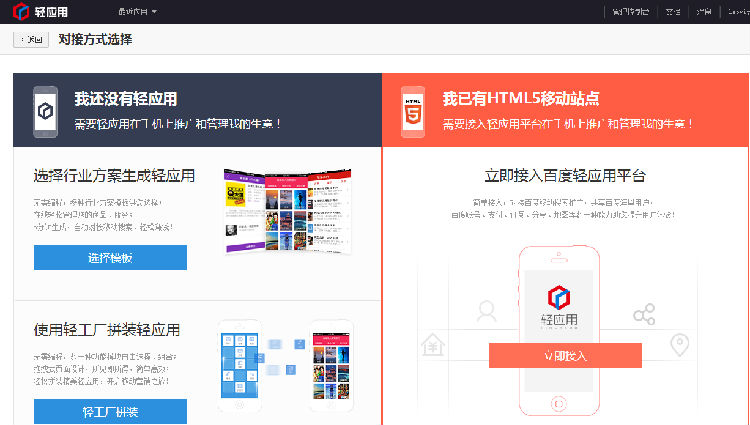Click the first link in the top-right navigation
The height and width of the screenshot is (425, 750).
click(630, 12)
